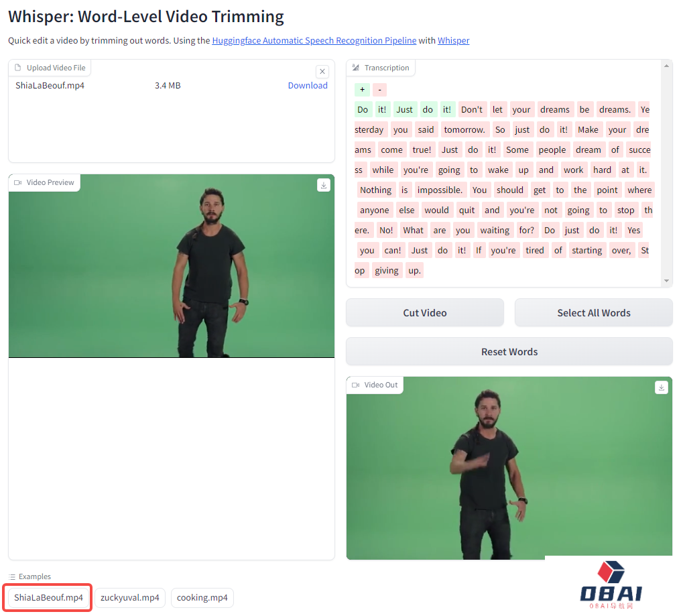
Task: Click the Download link for ShiaLaBeouf.mp4
Action: coord(308,86)
